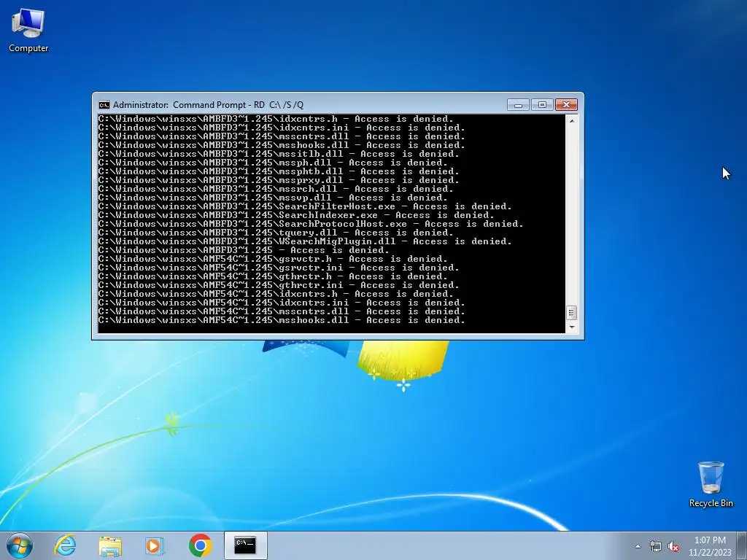
Task: Click the console scrollbar thumb
Action: [572, 313]
